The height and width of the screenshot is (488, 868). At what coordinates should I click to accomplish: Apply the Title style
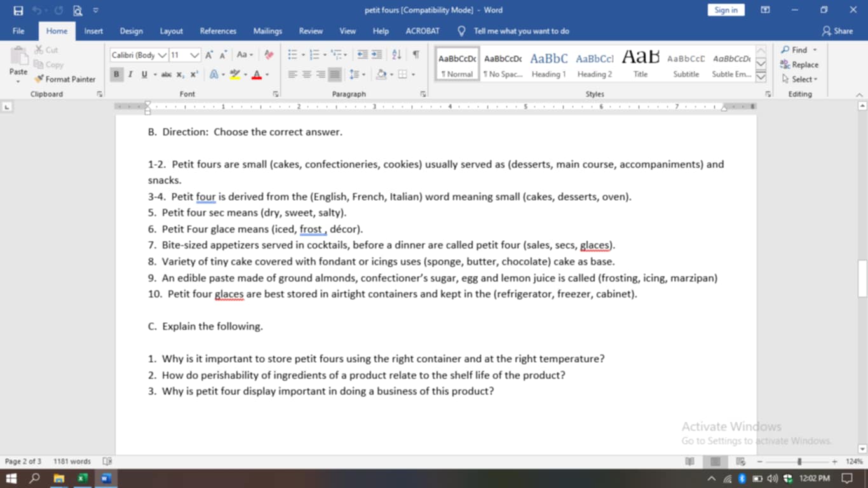point(641,65)
